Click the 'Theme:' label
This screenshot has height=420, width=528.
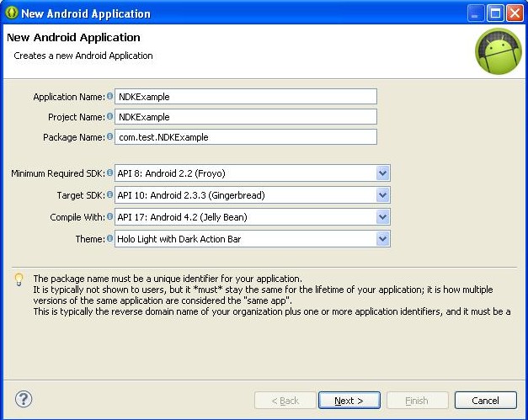pos(90,239)
